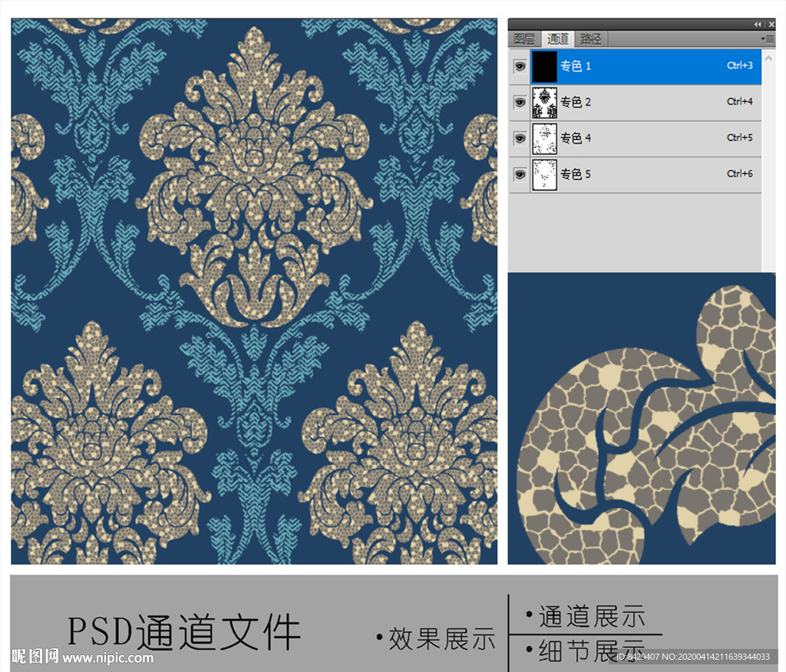Select the 专色 5 channel row
Viewport: 786px width, 672px height.
tap(636, 175)
